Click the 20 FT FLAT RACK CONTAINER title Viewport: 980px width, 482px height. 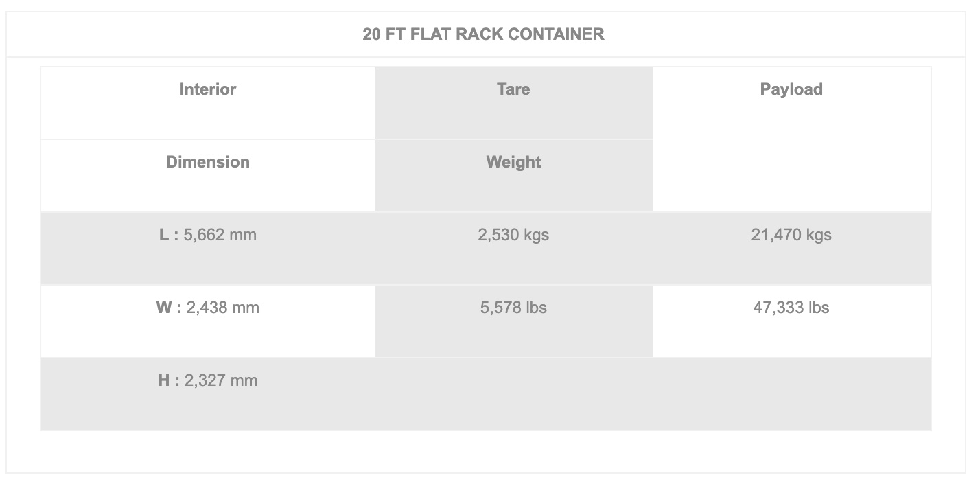pyautogui.click(x=483, y=34)
